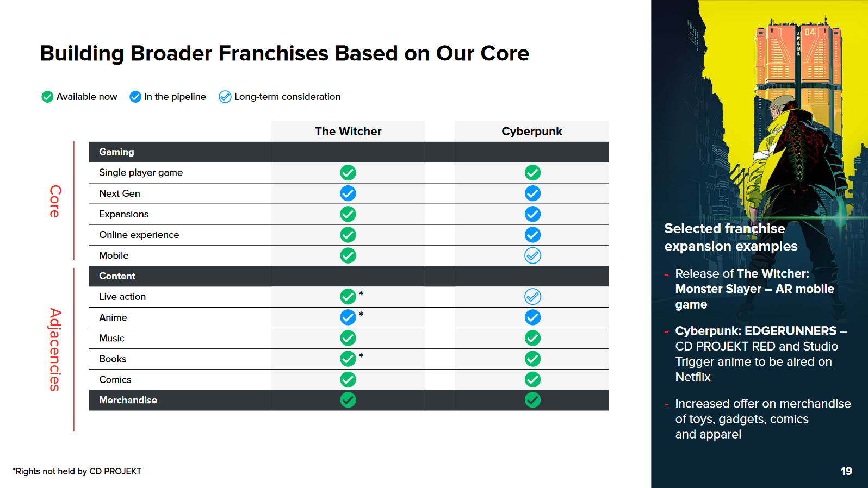Viewport: 868px width, 488px height.
Task: Click Cyberpunk checkmark for Merchandise
Action: pyautogui.click(x=532, y=400)
